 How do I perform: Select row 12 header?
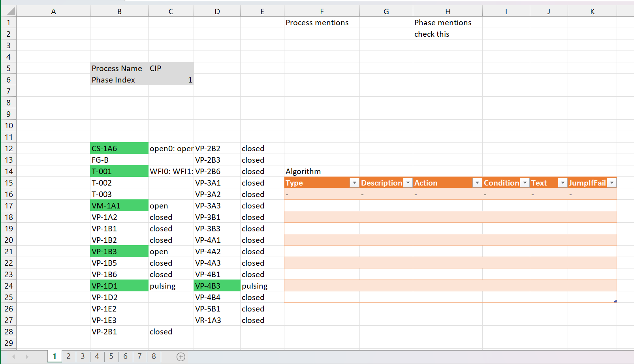click(x=8, y=148)
